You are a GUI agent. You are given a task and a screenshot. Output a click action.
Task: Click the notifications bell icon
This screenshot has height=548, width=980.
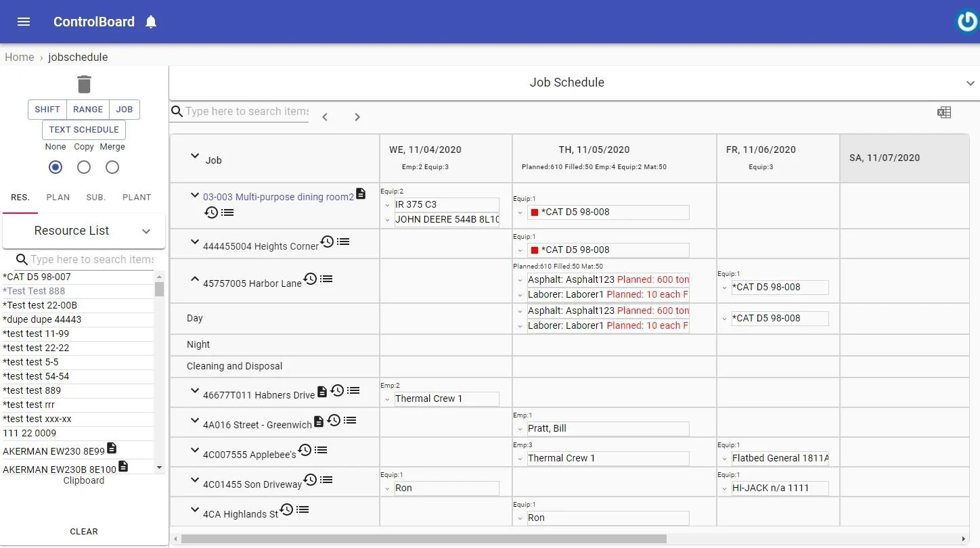pos(150,21)
